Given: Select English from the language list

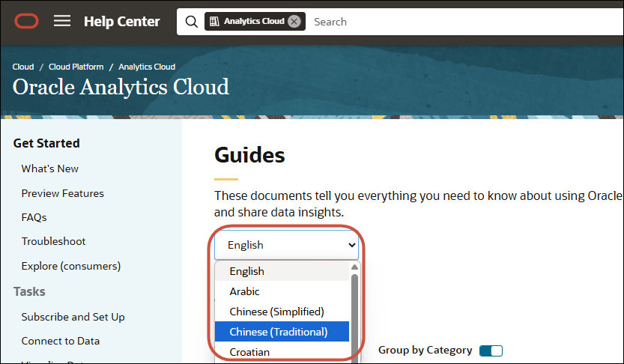Looking at the screenshot, I should [x=282, y=271].
